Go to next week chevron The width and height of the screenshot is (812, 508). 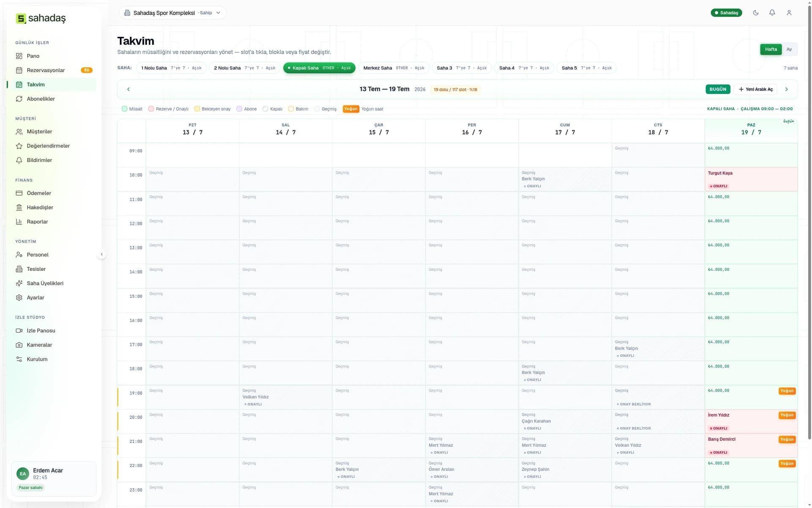click(787, 89)
